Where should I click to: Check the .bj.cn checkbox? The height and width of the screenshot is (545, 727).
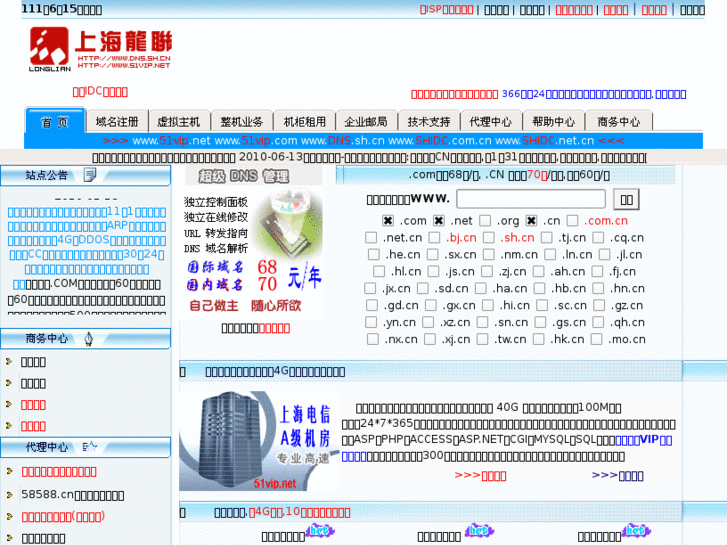[434, 237]
